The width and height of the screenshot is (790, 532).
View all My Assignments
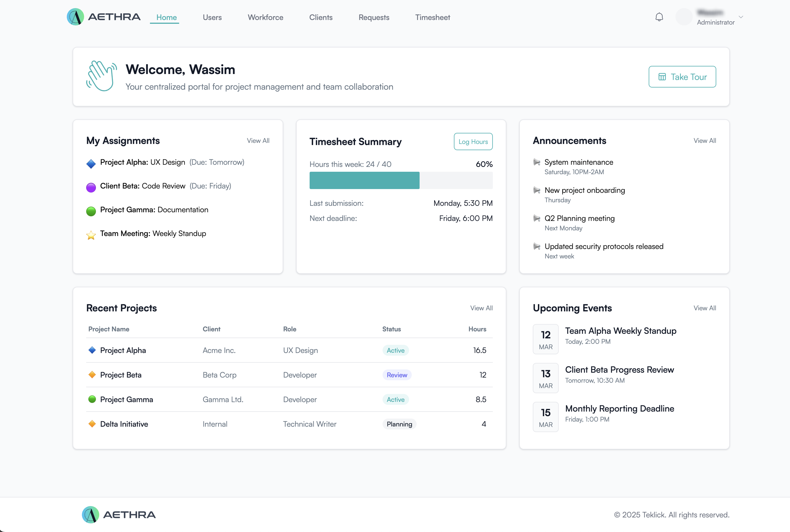coord(258,140)
